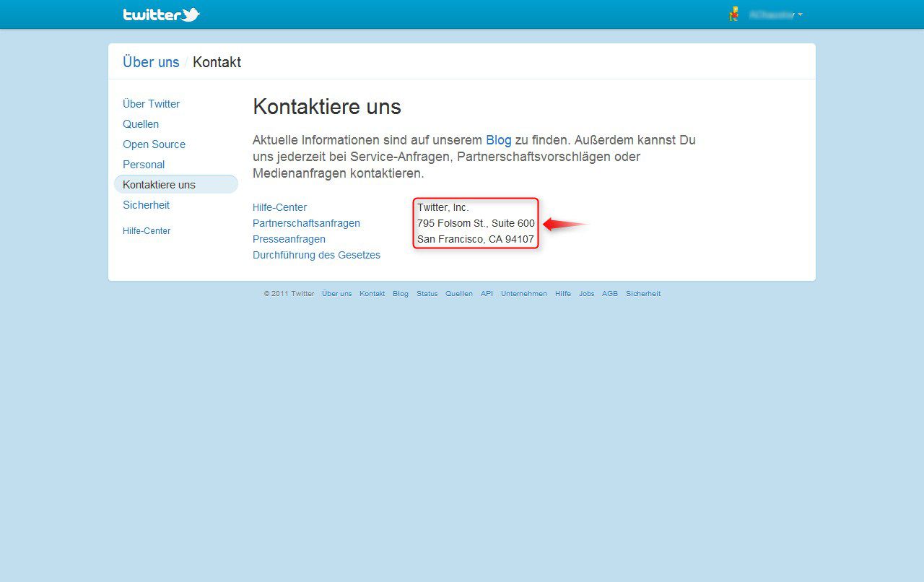Open AGB footer link
Screen dimensions: 924x582
click(610, 294)
